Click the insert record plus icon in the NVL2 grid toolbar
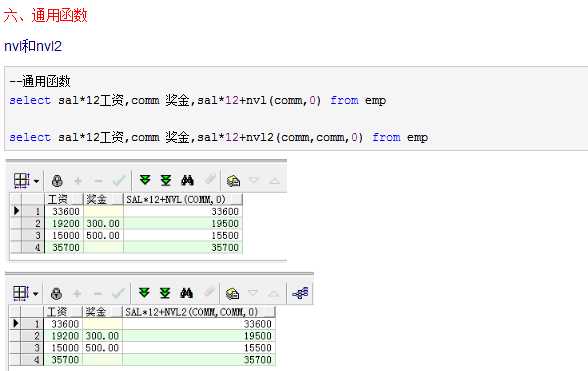This screenshot has height=371, width=588. click(77, 294)
